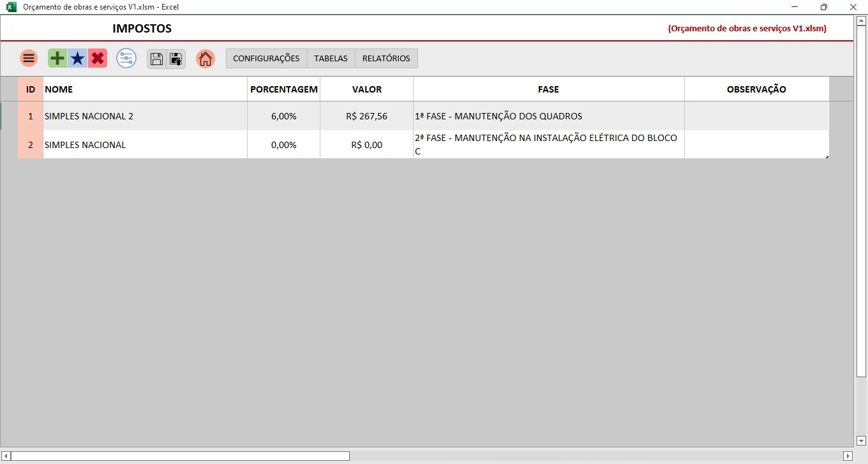This screenshot has width=868, height=464.
Task: Select the 0,00% percentage cell
Action: (284, 145)
